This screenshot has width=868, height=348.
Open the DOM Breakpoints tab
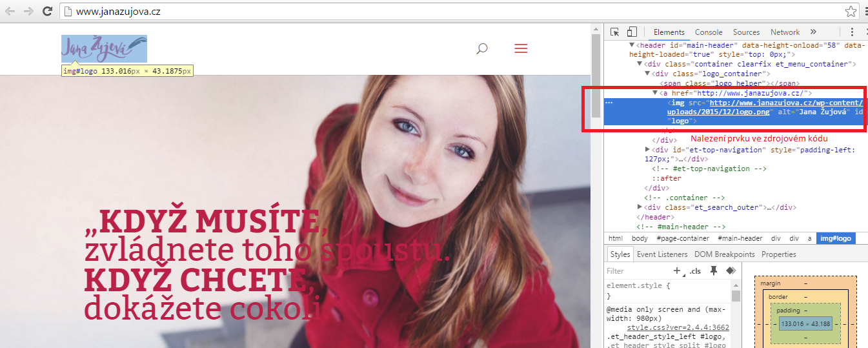[724, 254]
